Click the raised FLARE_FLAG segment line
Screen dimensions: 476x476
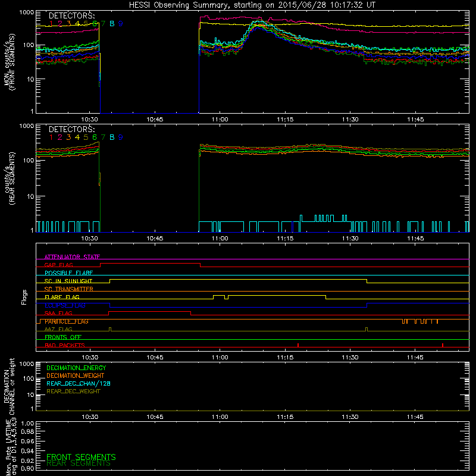tap(277, 295)
